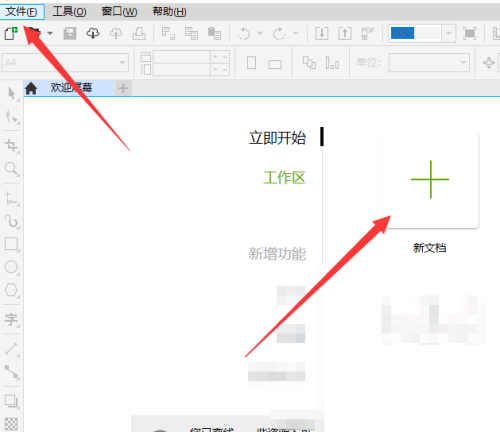Select the Ellipse tool
The width and height of the screenshot is (500, 432).
[12, 267]
